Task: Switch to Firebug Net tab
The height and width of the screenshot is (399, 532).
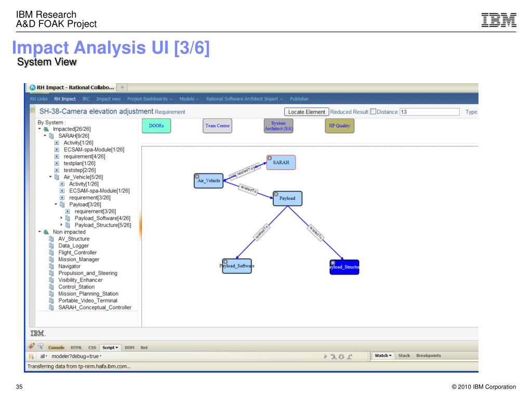Action: click(144, 348)
